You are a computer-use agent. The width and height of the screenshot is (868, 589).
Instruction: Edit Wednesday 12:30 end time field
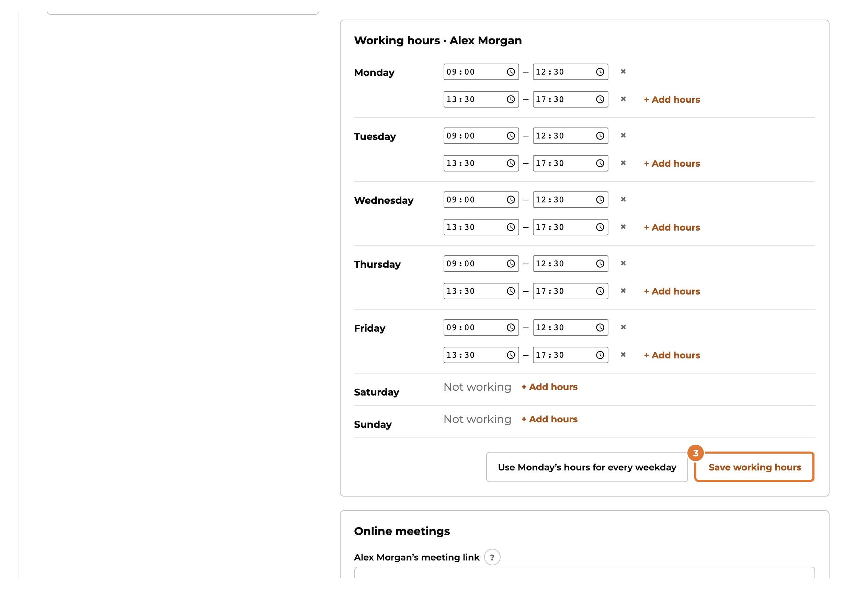[570, 200]
